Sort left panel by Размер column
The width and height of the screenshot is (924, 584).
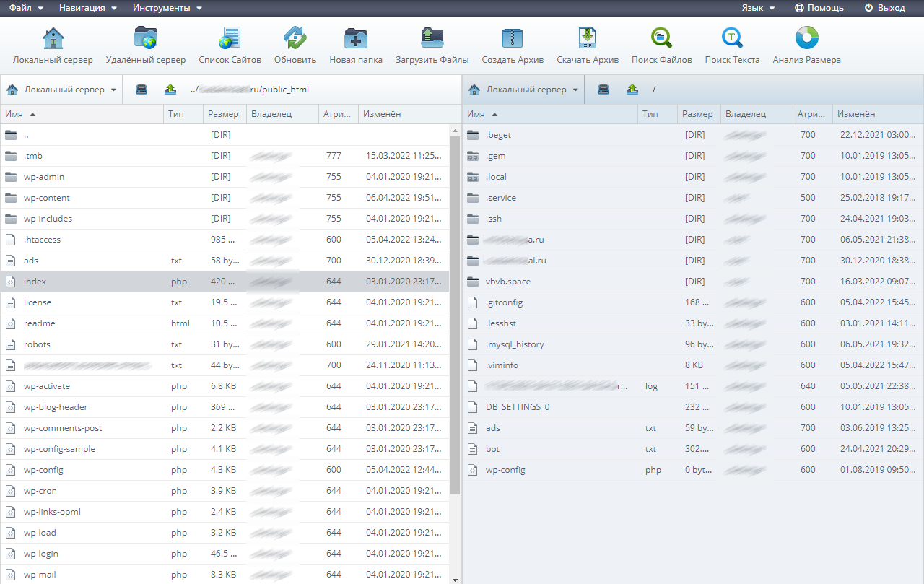coord(225,114)
